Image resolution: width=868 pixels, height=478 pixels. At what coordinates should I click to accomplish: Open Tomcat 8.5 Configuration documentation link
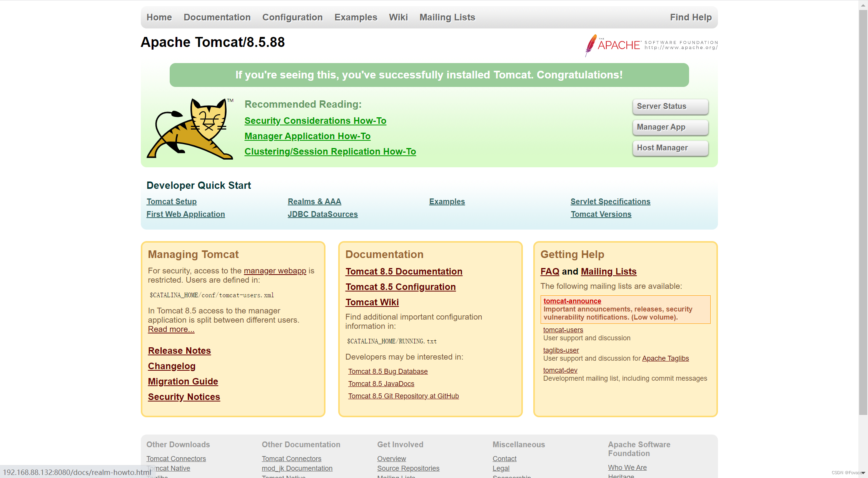[x=400, y=287]
